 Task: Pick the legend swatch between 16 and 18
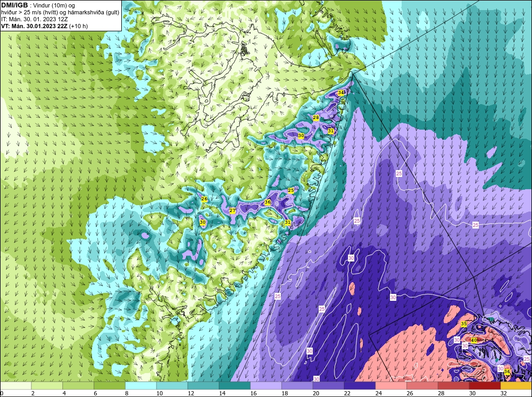(266, 385)
